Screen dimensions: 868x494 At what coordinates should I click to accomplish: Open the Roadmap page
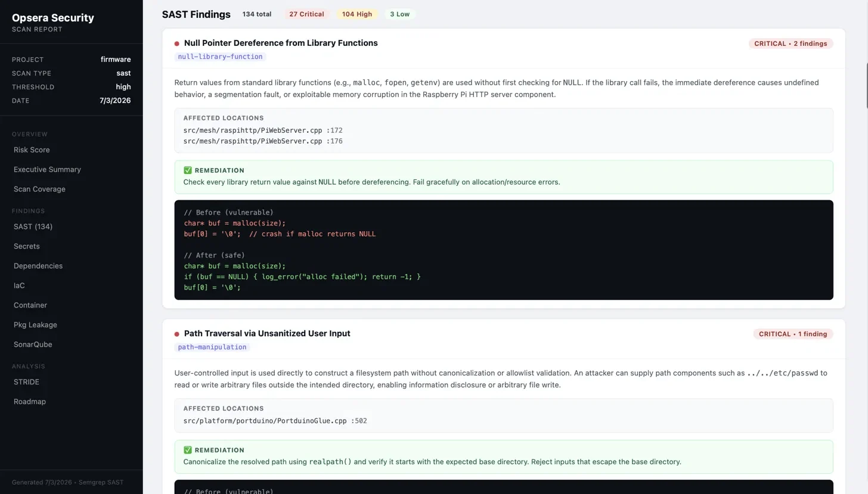point(30,402)
